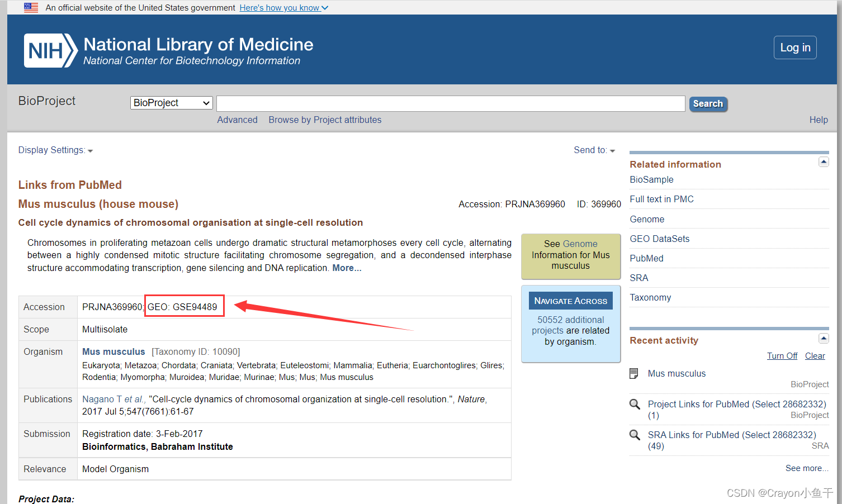The image size is (842, 504).
Task: Open the BioProject title link
Action: (47, 101)
